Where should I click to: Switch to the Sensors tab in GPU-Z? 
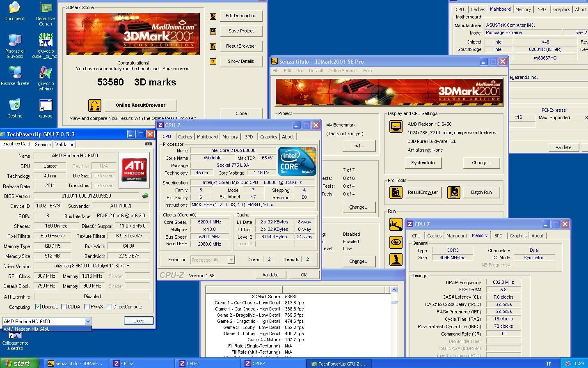[43, 145]
